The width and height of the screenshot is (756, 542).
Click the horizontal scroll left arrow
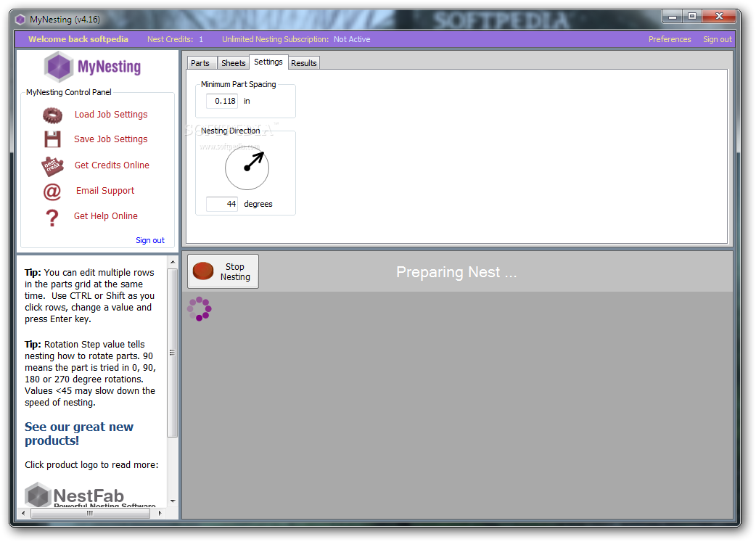pyautogui.click(x=23, y=514)
